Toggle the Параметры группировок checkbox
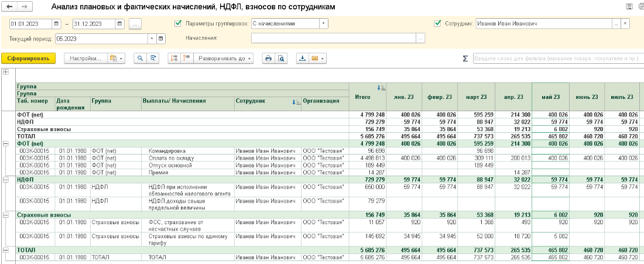Screen dimensions: 644x264 point(178,24)
